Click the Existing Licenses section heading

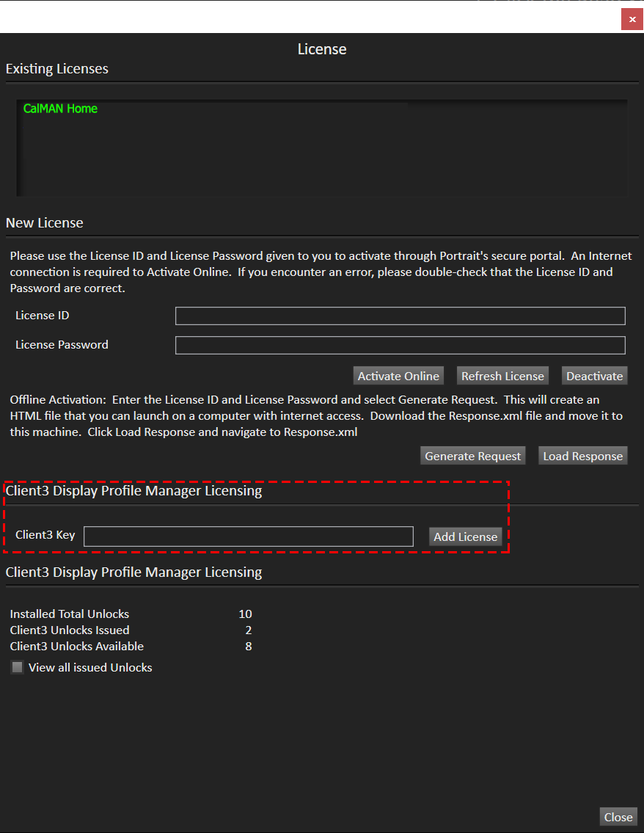[56, 68]
